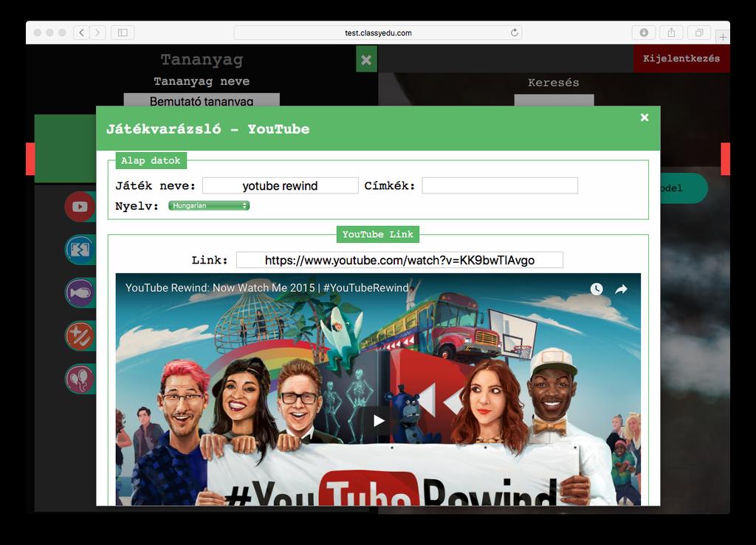Close the Játékvarázsló YouTube dialog
The width and height of the screenshot is (756, 545).
coord(644,117)
